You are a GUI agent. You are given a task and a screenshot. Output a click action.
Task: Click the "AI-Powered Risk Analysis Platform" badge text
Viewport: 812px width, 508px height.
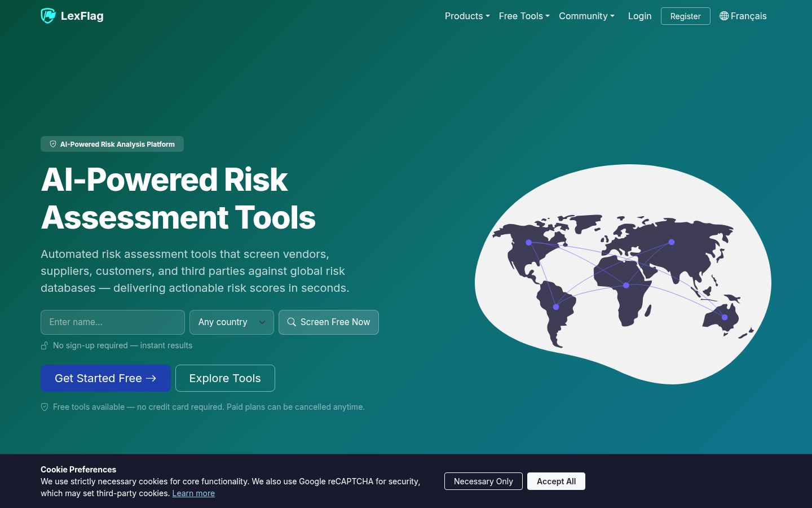(117, 144)
